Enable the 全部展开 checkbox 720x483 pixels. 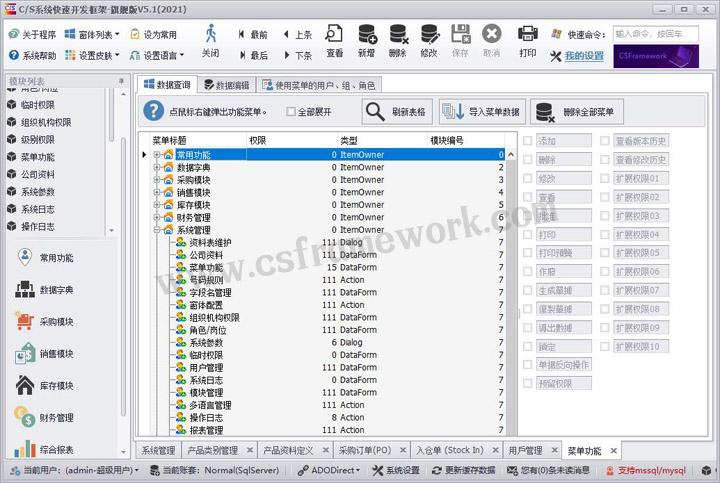point(292,112)
